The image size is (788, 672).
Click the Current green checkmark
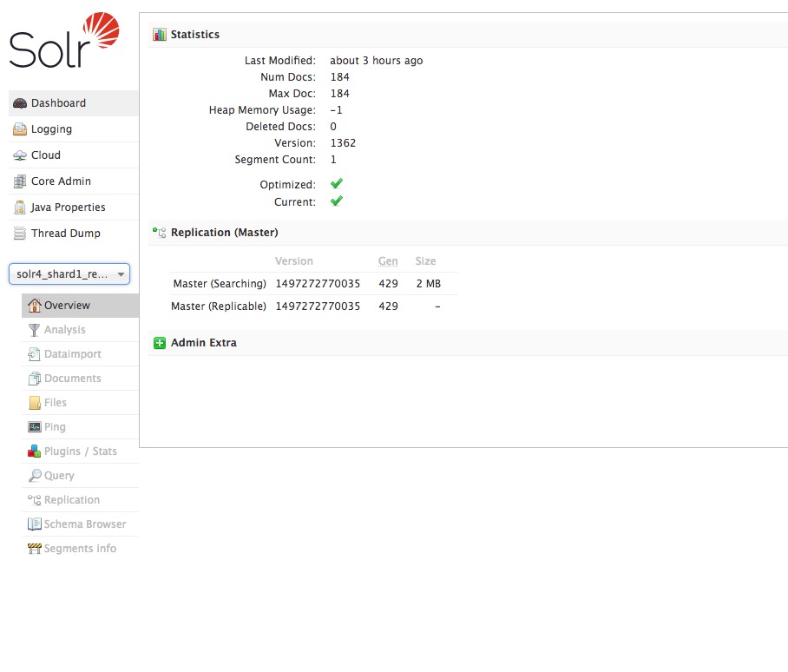337,201
